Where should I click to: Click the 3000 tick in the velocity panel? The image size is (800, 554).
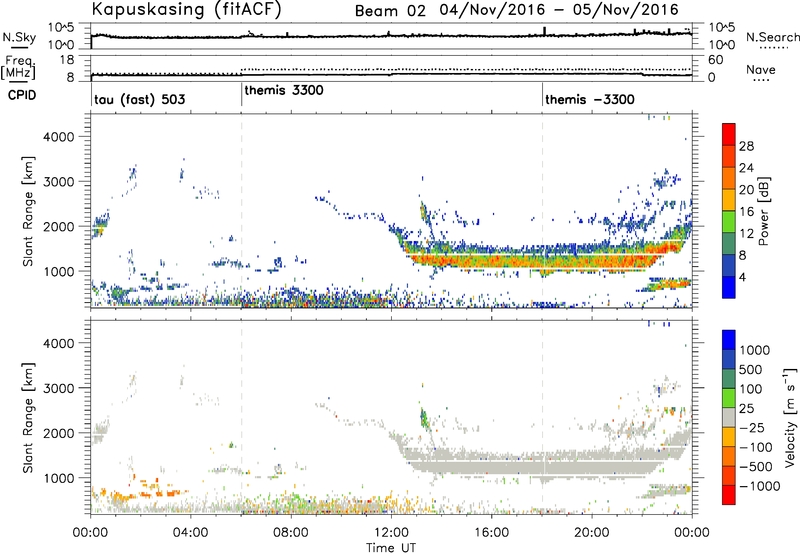(58, 388)
